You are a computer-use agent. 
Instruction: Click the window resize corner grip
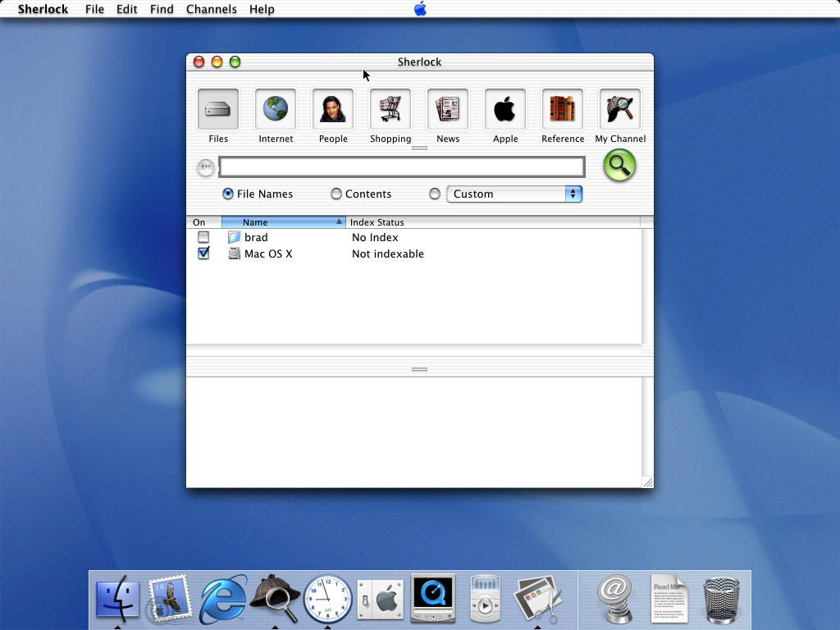point(648,482)
